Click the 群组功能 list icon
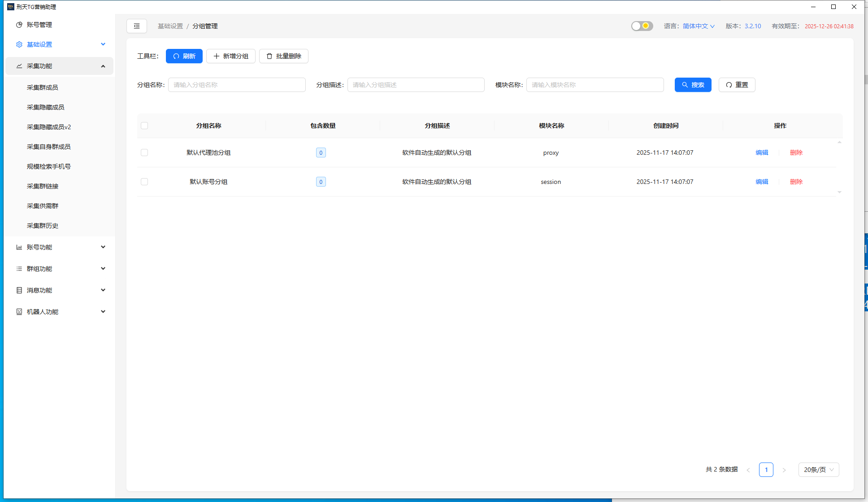This screenshot has width=868, height=502. tap(19, 268)
